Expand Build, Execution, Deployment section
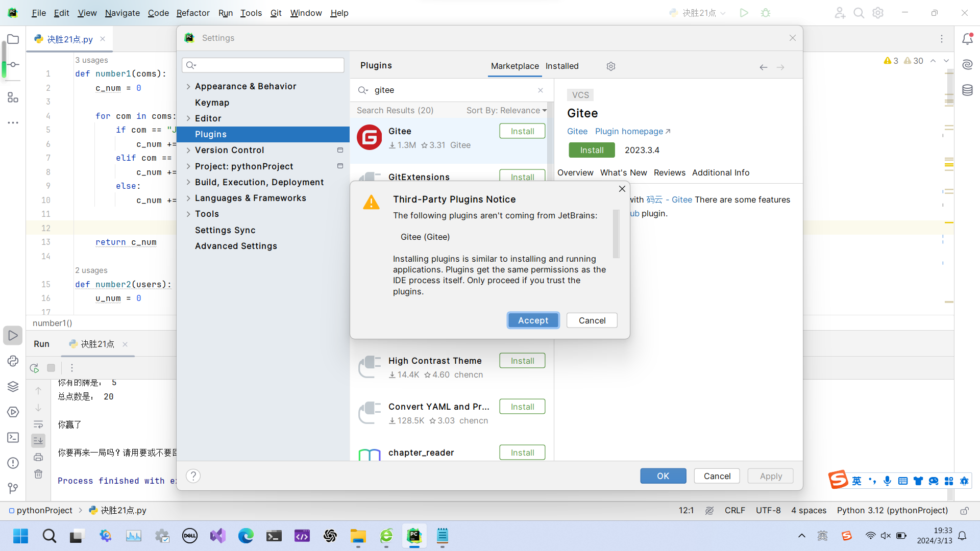 pos(188,182)
